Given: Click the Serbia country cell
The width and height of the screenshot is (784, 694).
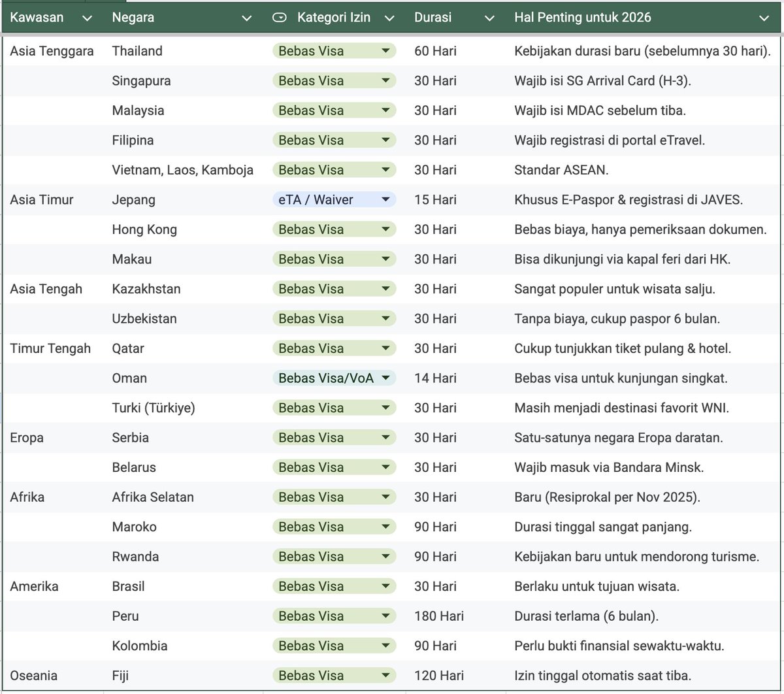Looking at the screenshot, I should [x=184, y=438].
